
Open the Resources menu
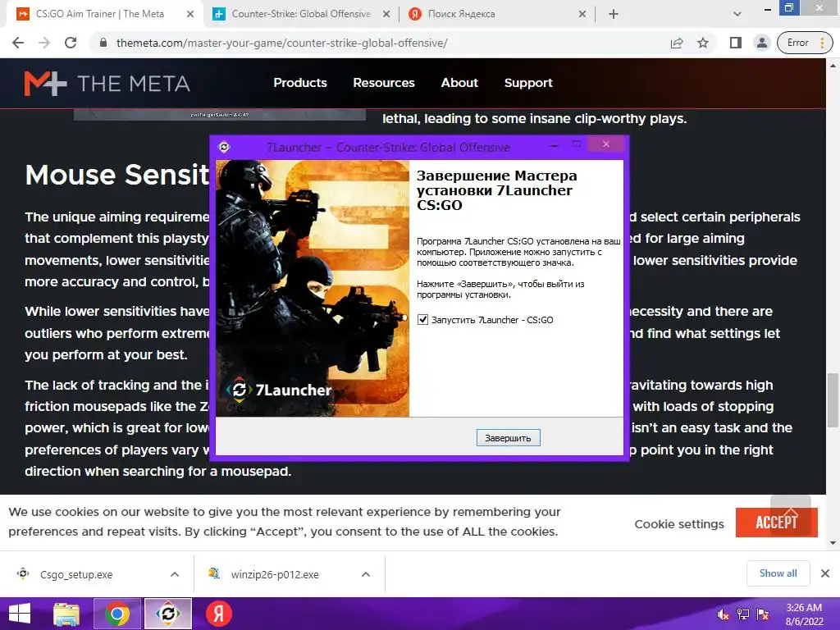(x=384, y=83)
